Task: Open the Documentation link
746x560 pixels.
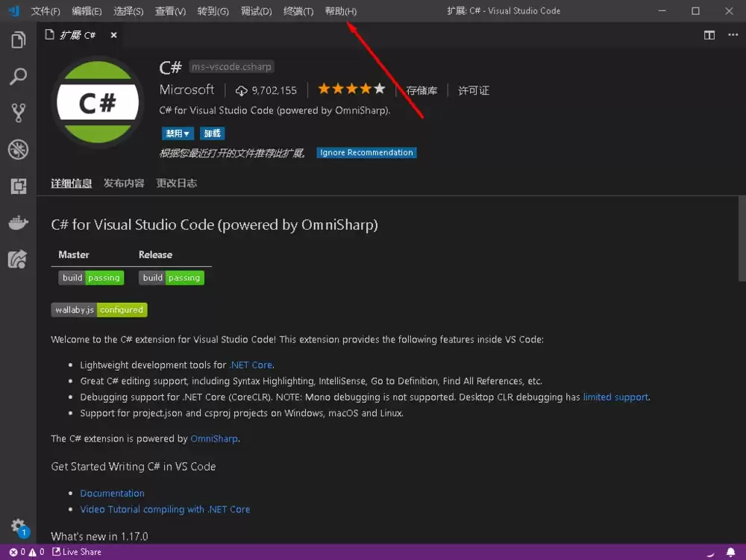Action: click(x=112, y=493)
